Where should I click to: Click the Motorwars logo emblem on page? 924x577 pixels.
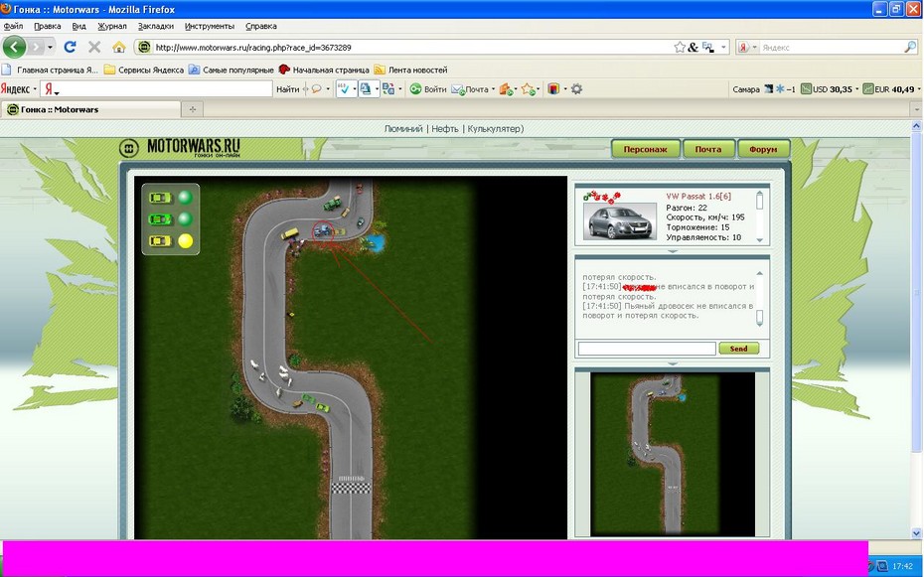tap(129, 148)
